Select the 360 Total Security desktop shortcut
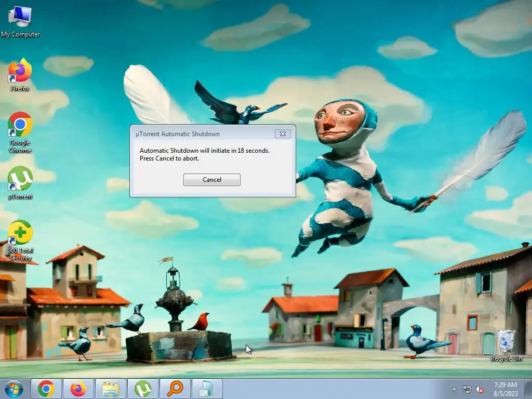 (20, 241)
